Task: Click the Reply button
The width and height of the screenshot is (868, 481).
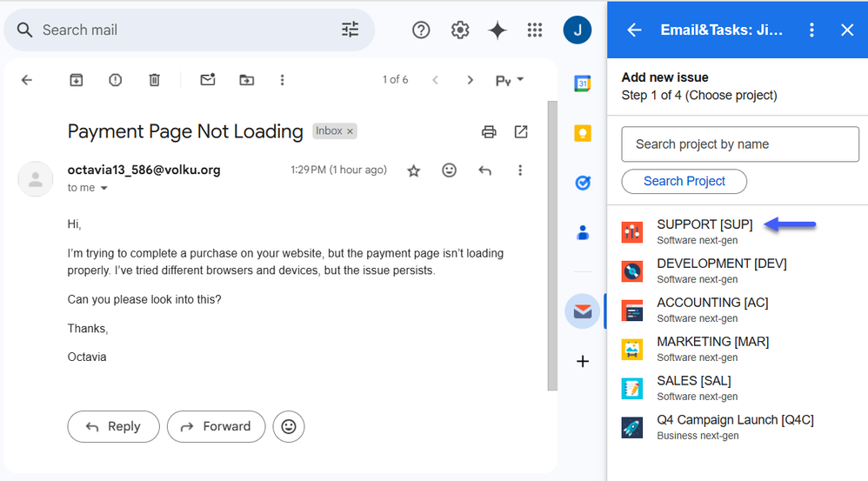Action: coord(113,427)
